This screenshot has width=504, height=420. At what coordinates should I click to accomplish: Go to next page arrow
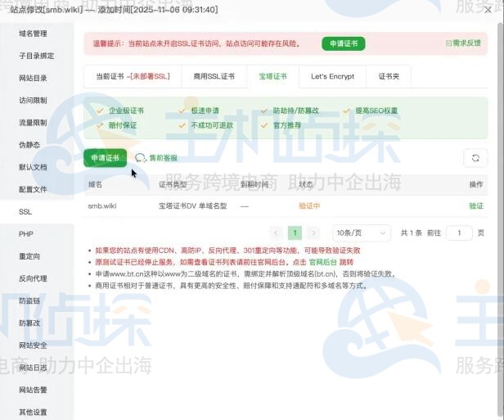point(313,233)
